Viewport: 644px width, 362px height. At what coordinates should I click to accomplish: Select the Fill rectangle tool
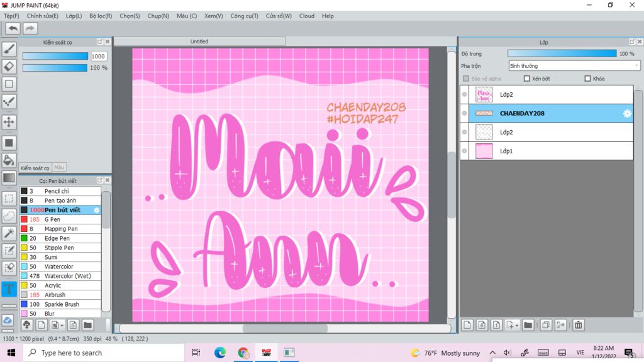(x=9, y=143)
